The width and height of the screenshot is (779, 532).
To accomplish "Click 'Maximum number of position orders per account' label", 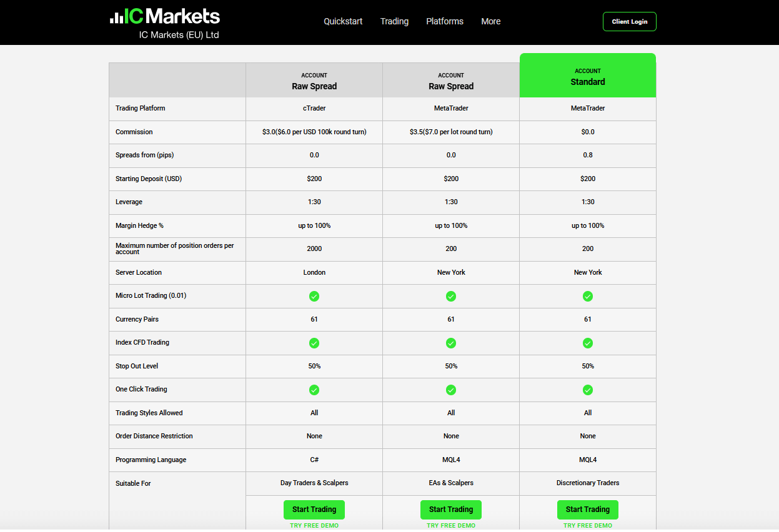I will tap(175, 249).
